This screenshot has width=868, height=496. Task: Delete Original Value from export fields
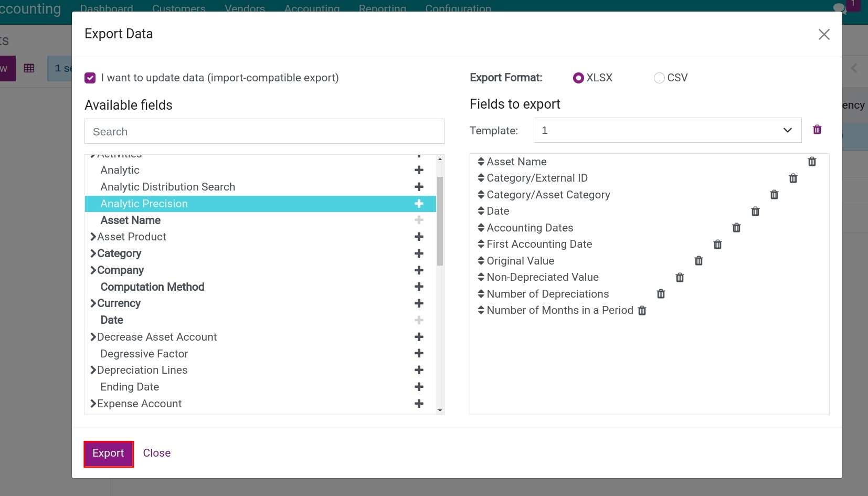[698, 261]
